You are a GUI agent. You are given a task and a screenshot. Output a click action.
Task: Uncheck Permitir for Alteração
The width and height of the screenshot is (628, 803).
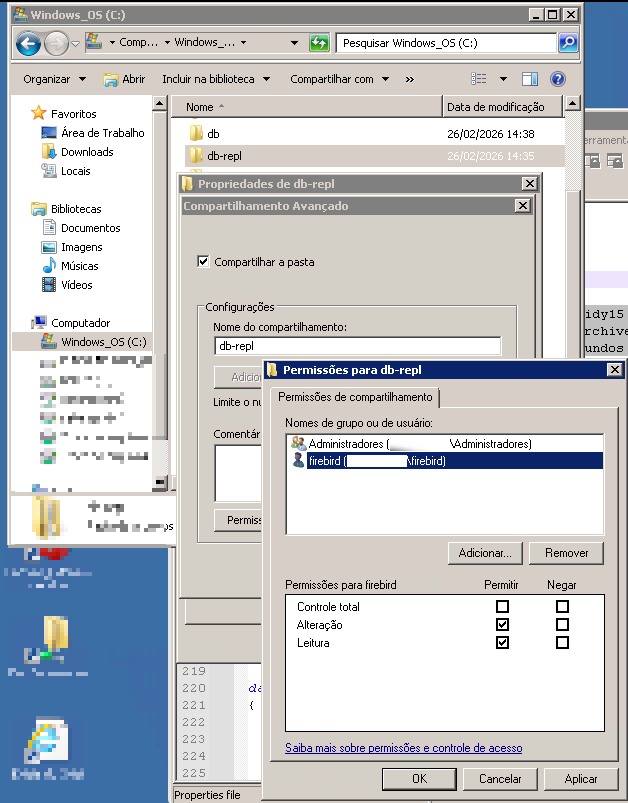503,624
